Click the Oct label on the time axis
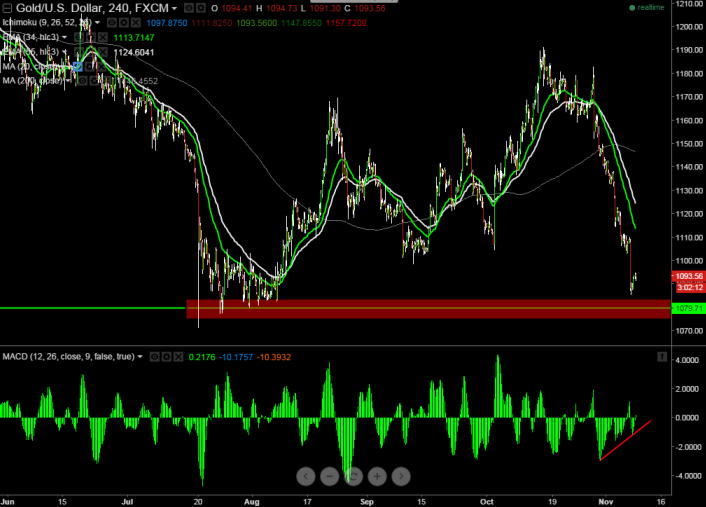706x507 pixels. pyautogui.click(x=487, y=502)
